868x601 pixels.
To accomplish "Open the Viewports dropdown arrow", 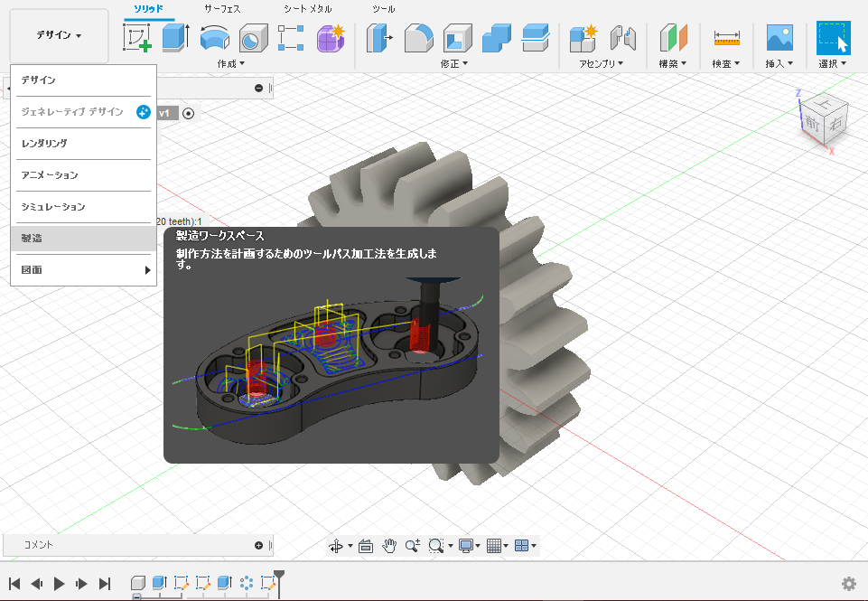I will (x=534, y=546).
